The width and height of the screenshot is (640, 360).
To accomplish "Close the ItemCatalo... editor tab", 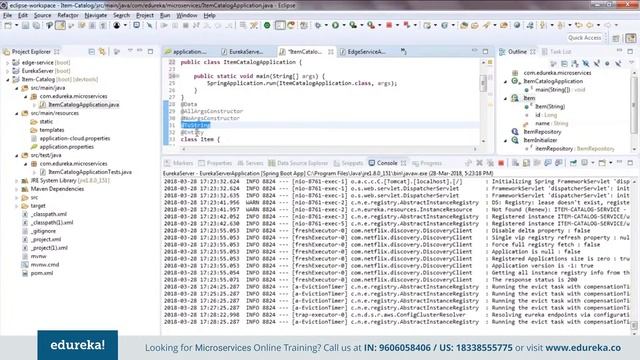I will coord(331,52).
